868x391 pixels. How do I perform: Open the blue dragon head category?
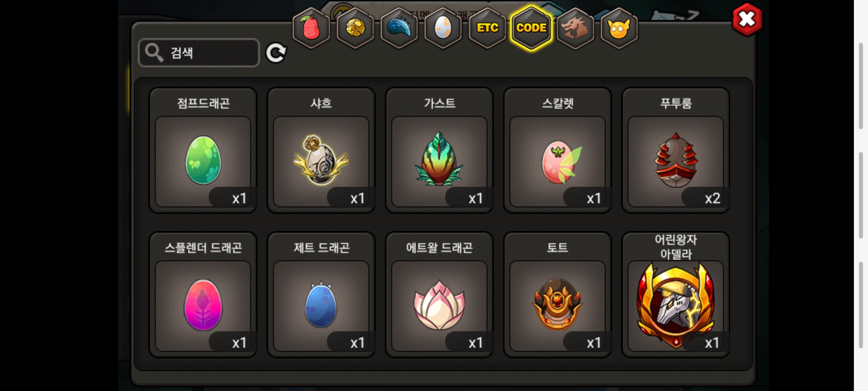point(399,28)
